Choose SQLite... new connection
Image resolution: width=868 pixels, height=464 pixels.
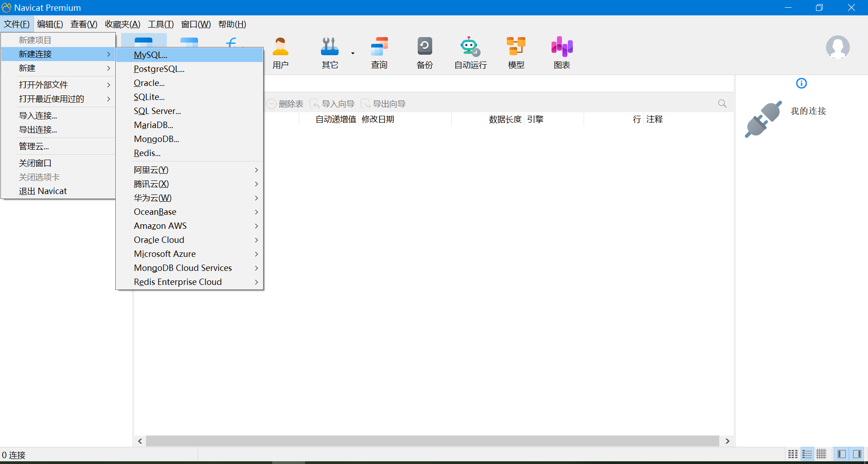[190, 97]
